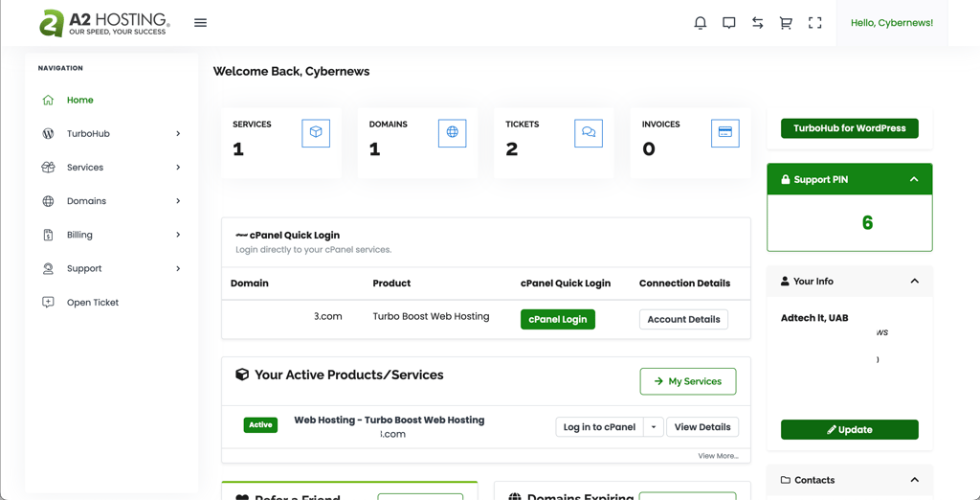
Task: Click the cube icon beside Your Active Products/Services
Action: (242, 375)
